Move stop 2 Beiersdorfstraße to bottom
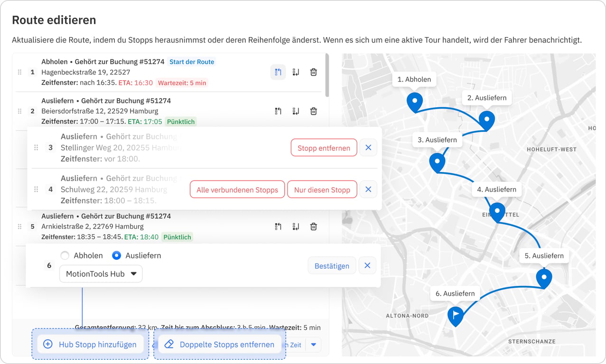Screen dimensions: 606x364 click(x=296, y=111)
